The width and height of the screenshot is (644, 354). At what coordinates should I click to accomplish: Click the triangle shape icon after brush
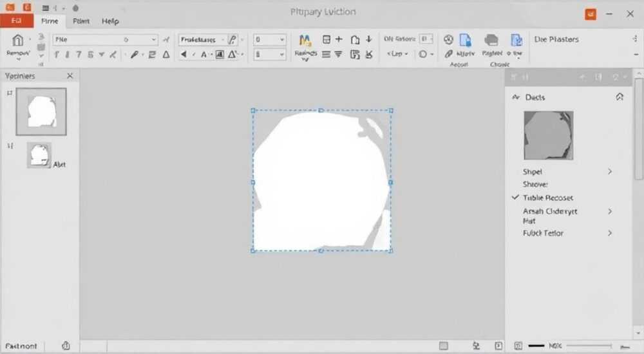(166, 54)
